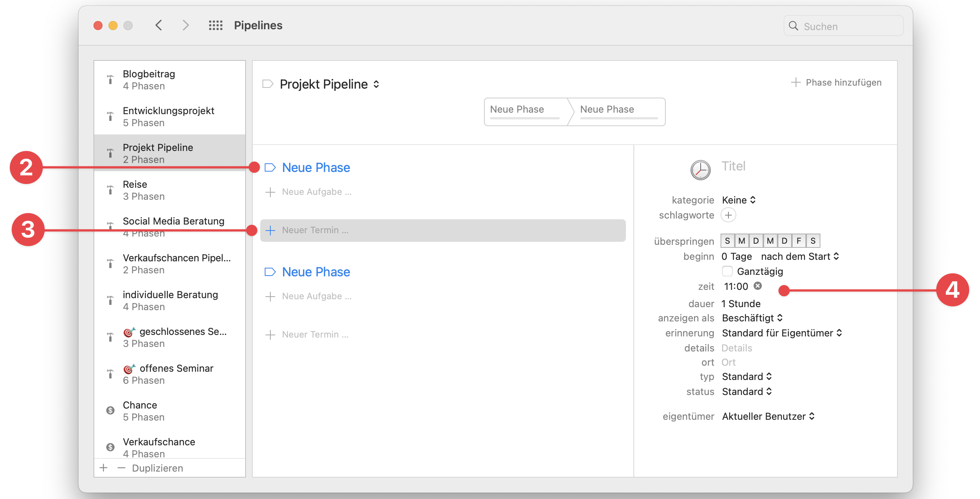980x499 pixels.
Task: Clear the 11:00 time with the x icon
Action: 757,286
